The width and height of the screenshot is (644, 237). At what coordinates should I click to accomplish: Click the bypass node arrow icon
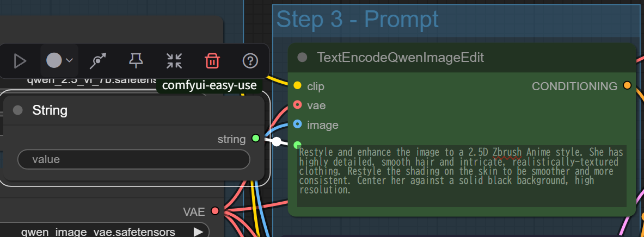point(98,61)
